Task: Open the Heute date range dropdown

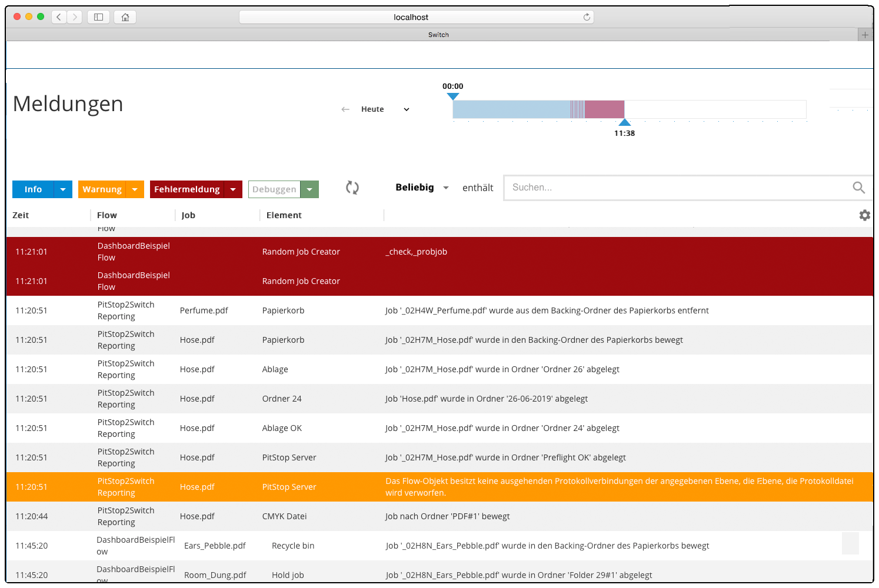Action: (406, 109)
